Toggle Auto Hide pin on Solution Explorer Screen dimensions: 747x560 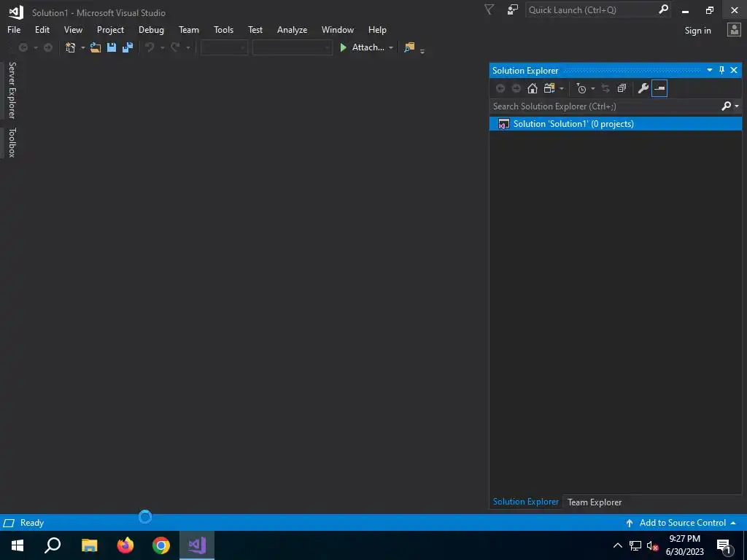(x=721, y=70)
